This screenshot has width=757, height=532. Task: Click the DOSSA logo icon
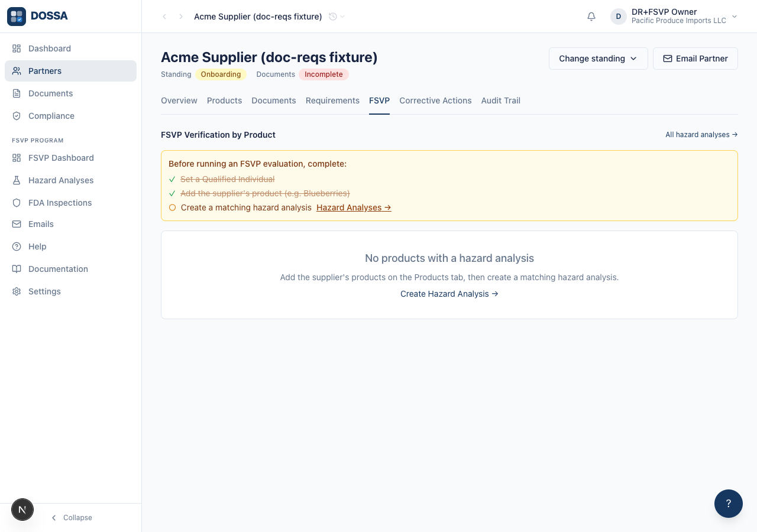pos(17,17)
